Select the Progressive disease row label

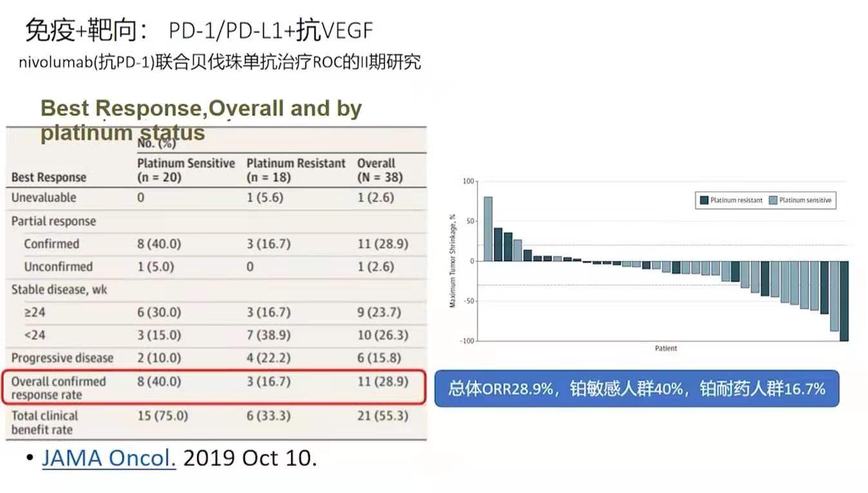coord(62,358)
